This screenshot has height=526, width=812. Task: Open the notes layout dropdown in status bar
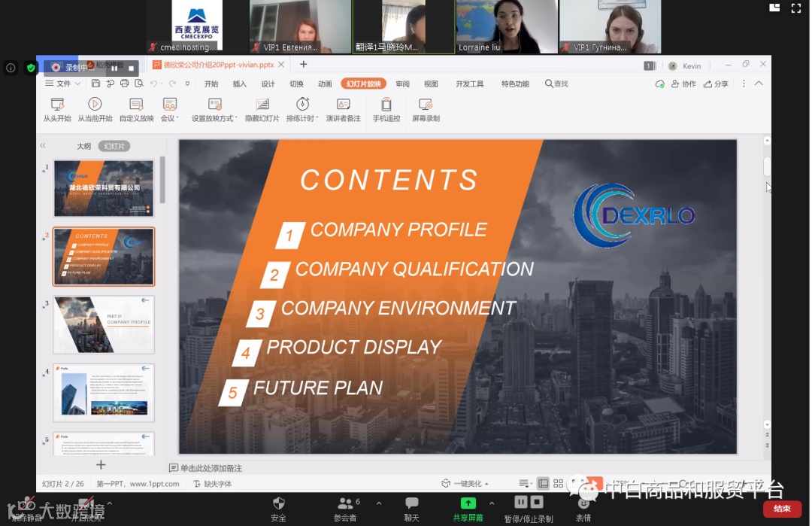coord(525,484)
